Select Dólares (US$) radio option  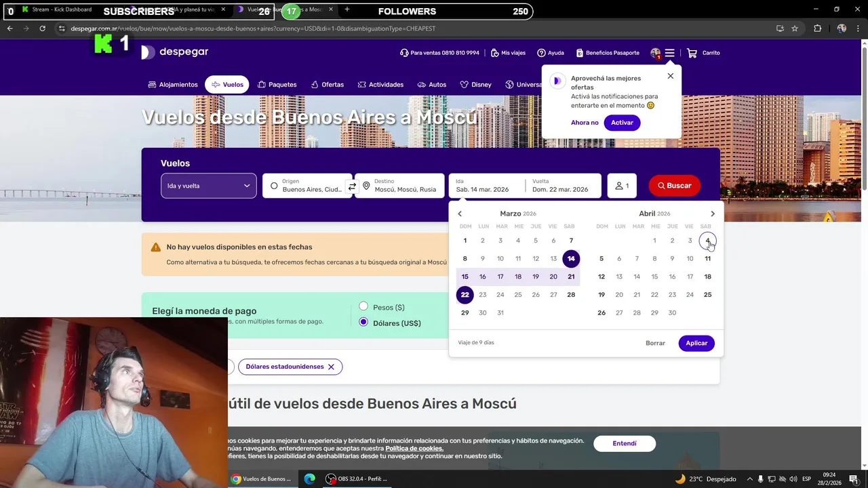(x=363, y=323)
